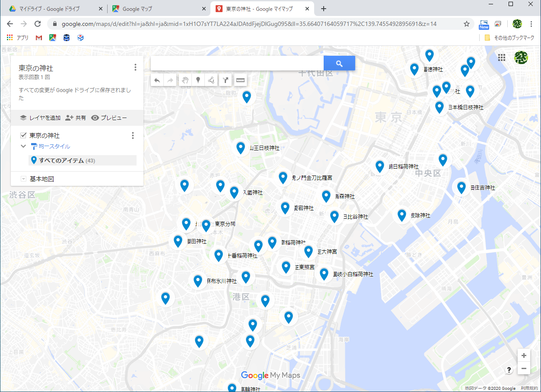Uncheck the 東京の神社 layer checkbox
The image size is (541, 392).
click(x=23, y=135)
